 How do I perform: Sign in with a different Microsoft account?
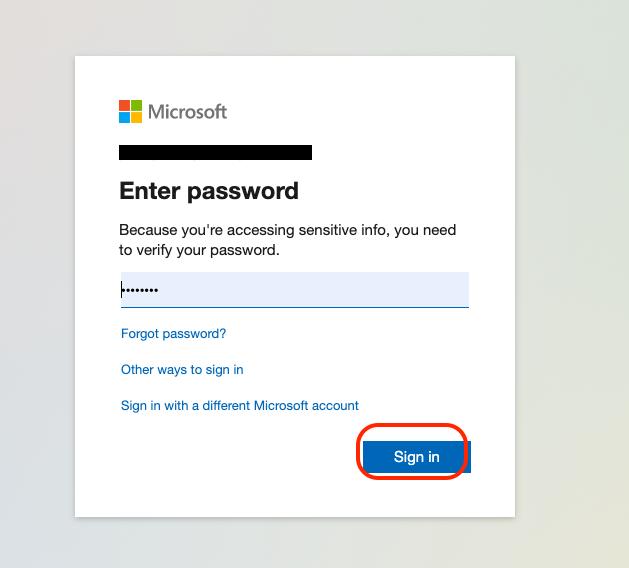(239, 406)
